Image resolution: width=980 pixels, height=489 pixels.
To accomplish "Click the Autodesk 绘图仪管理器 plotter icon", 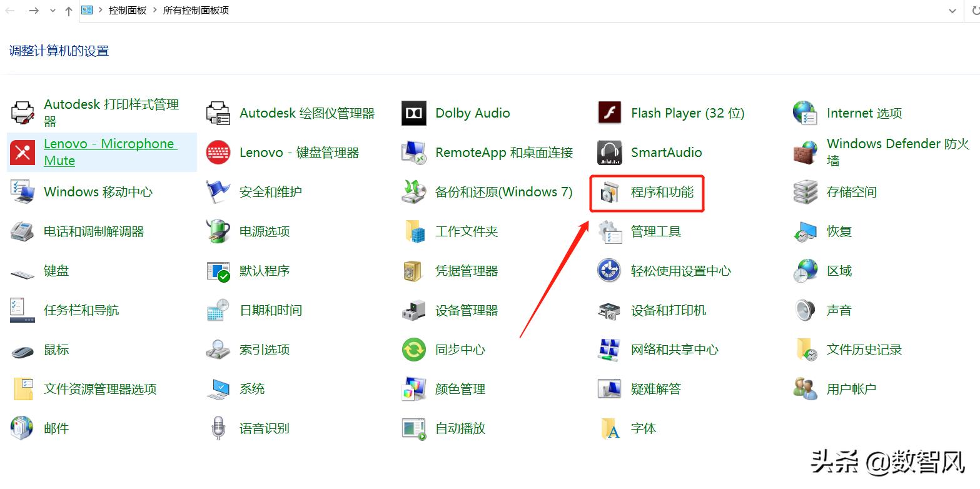I will (x=218, y=113).
